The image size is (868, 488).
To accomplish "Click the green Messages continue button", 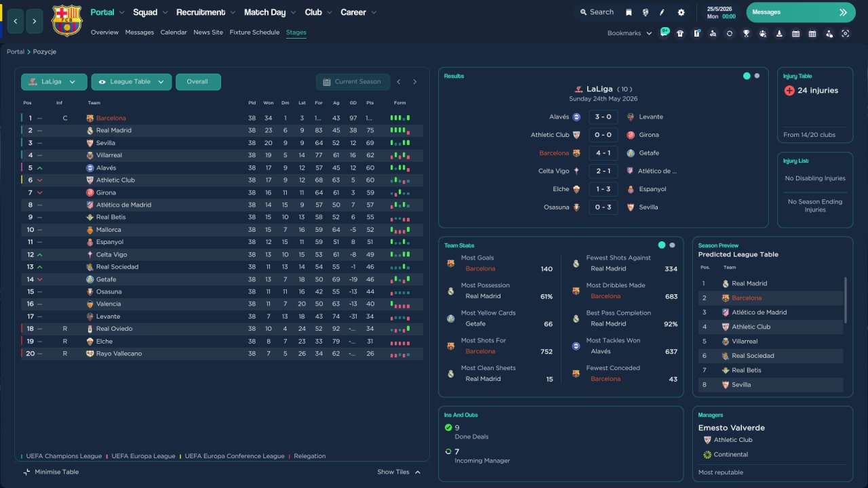I will [800, 12].
